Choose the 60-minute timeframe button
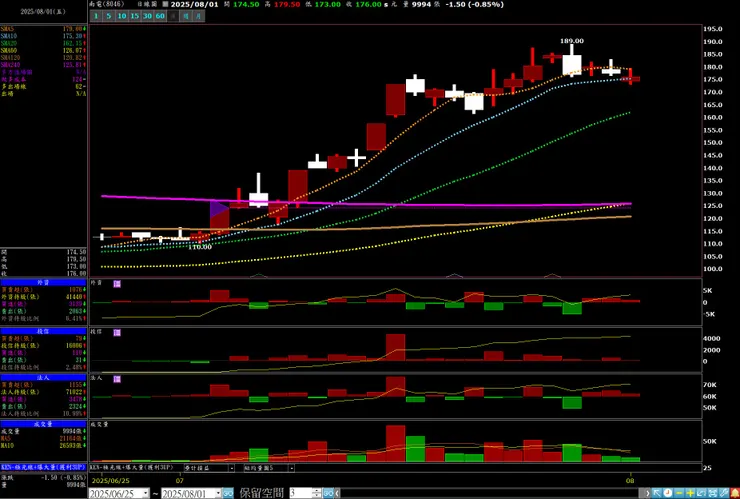 click(x=160, y=16)
